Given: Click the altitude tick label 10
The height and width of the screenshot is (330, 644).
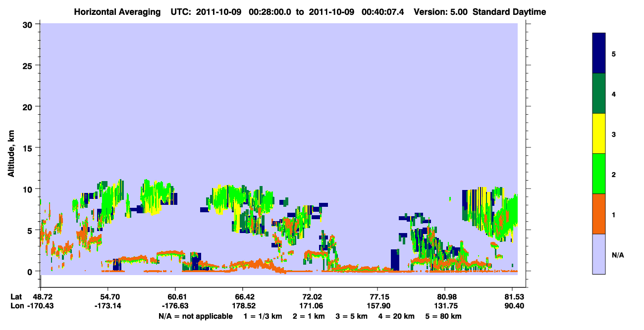Looking at the screenshot, I should 29,189.
